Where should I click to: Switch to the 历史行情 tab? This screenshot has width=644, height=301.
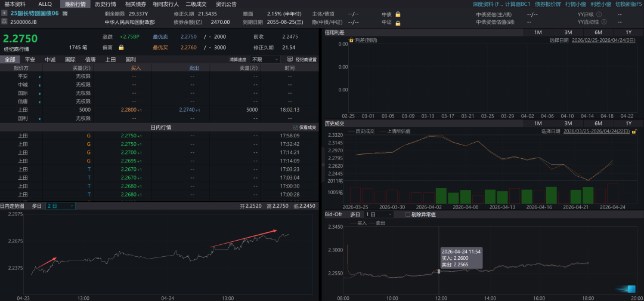[x=106, y=4]
